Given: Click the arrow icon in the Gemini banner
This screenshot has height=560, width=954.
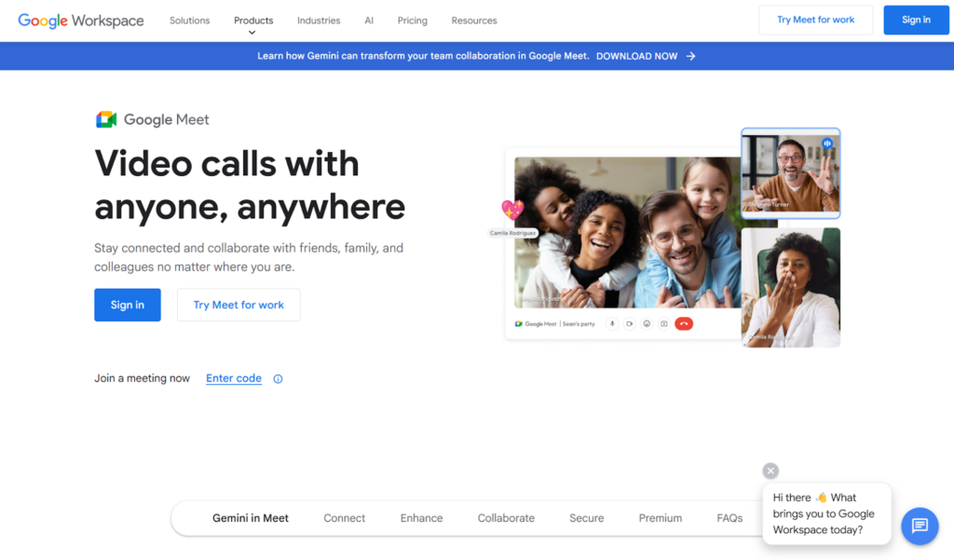Looking at the screenshot, I should tap(690, 56).
